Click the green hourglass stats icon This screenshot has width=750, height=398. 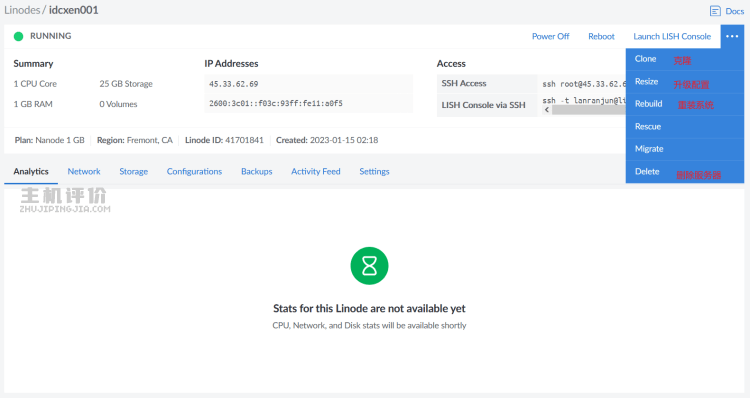coord(369,265)
